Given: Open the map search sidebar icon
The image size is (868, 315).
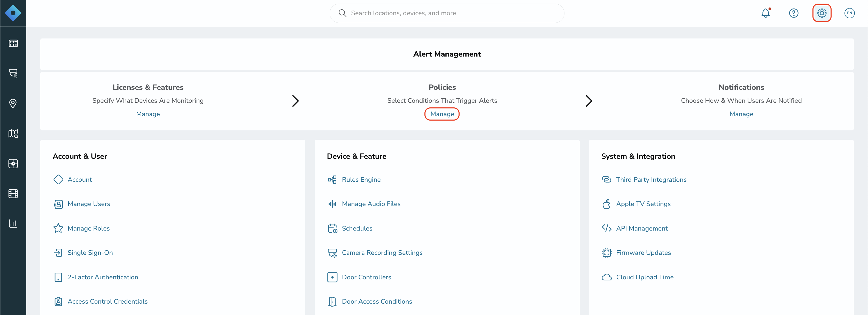Looking at the screenshot, I should [13, 133].
